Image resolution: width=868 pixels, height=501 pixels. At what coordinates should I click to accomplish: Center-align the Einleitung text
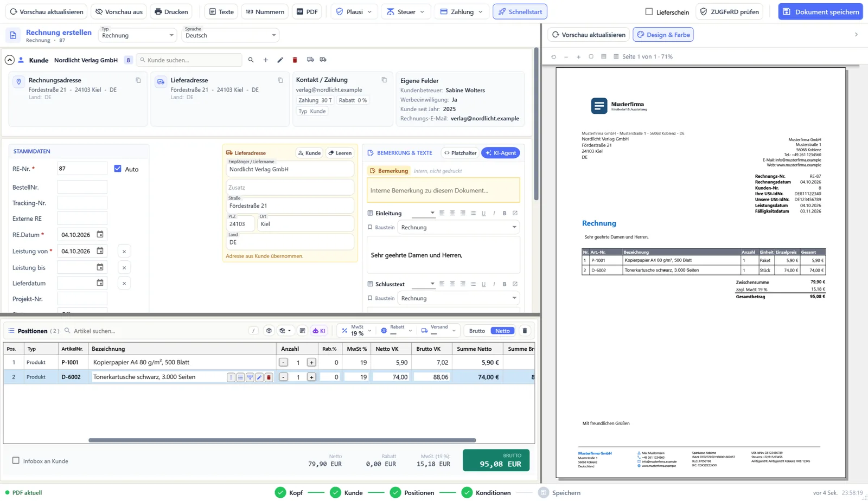[452, 214]
